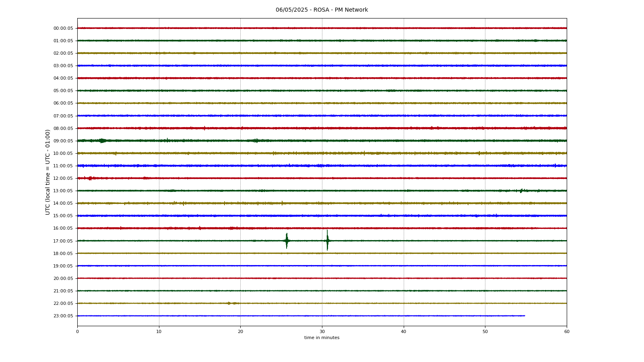The width and height of the screenshot is (644, 362).
Task: Select the 03:00:05 hour label
Action: [x=63, y=66]
